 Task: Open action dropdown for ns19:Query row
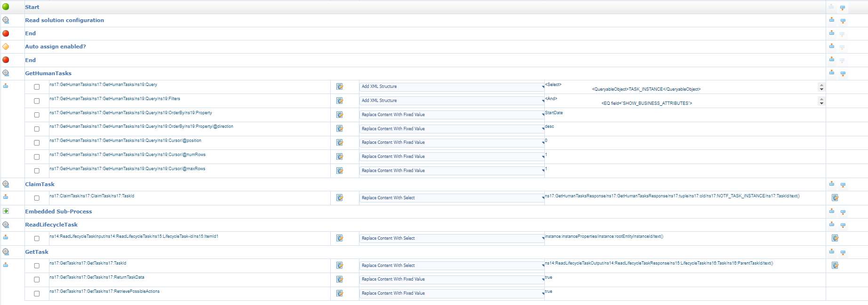[x=452, y=87]
